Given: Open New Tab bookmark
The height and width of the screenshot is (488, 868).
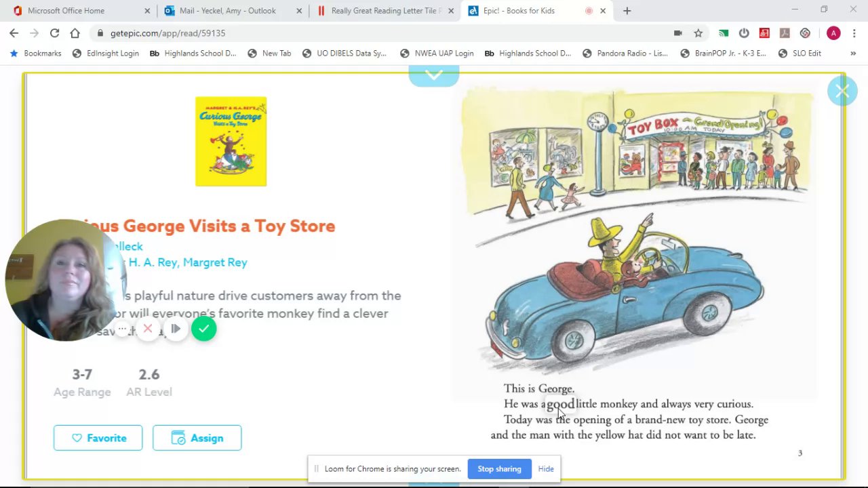Looking at the screenshot, I should [269, 53].
